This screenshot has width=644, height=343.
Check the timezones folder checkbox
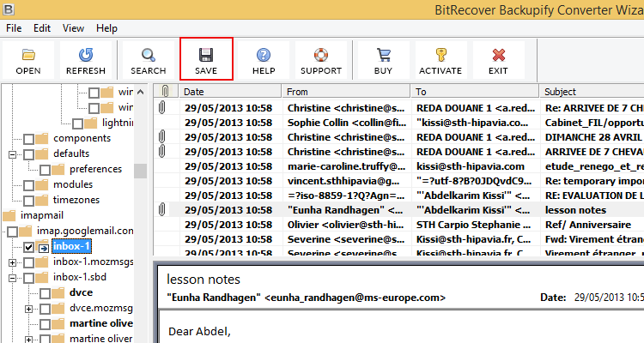(28, 201)
